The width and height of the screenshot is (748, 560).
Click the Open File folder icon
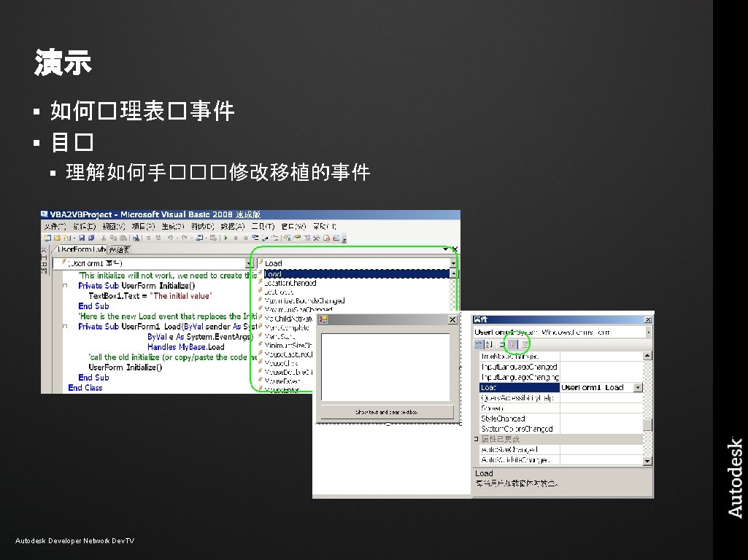pos(57,238)
